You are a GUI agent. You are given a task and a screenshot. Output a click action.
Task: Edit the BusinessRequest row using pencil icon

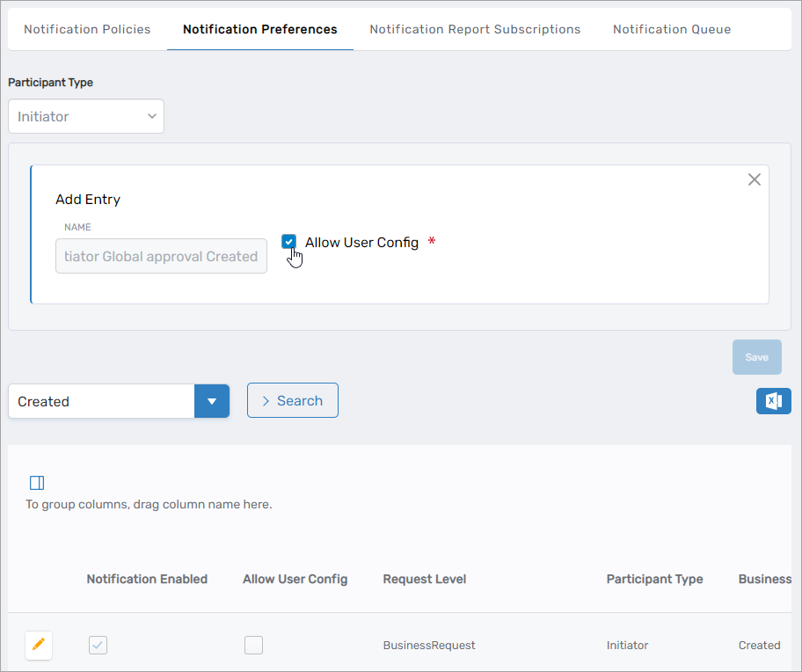[38, 645]
